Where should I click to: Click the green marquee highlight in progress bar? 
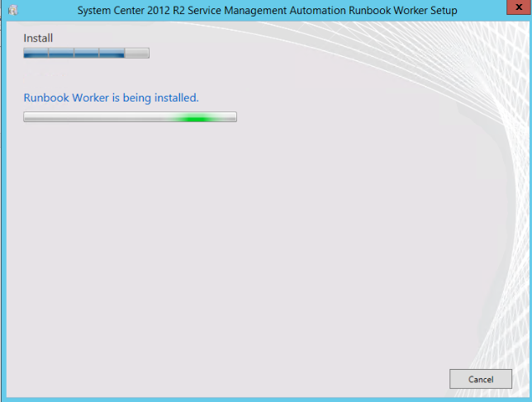(195, 117)
